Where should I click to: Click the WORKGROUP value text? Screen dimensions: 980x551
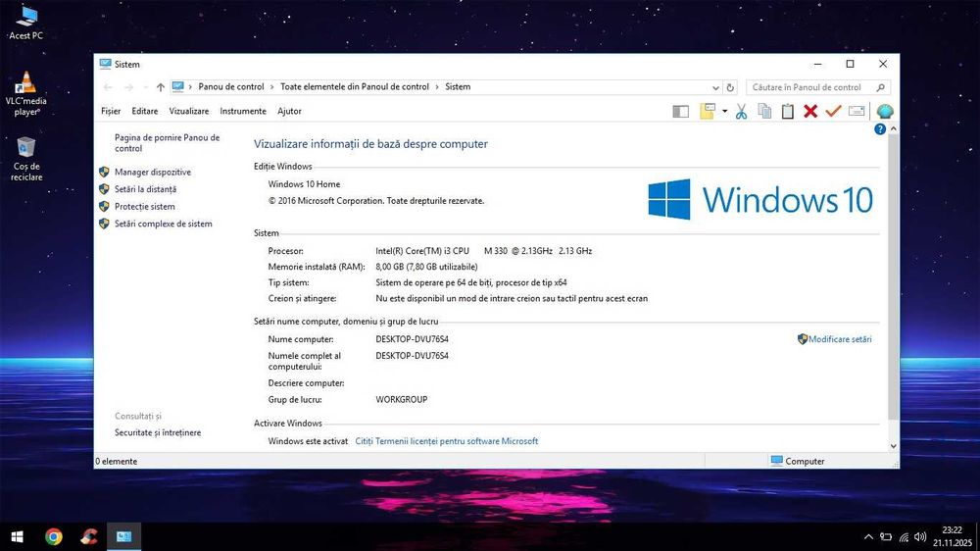tap(401, 400)
